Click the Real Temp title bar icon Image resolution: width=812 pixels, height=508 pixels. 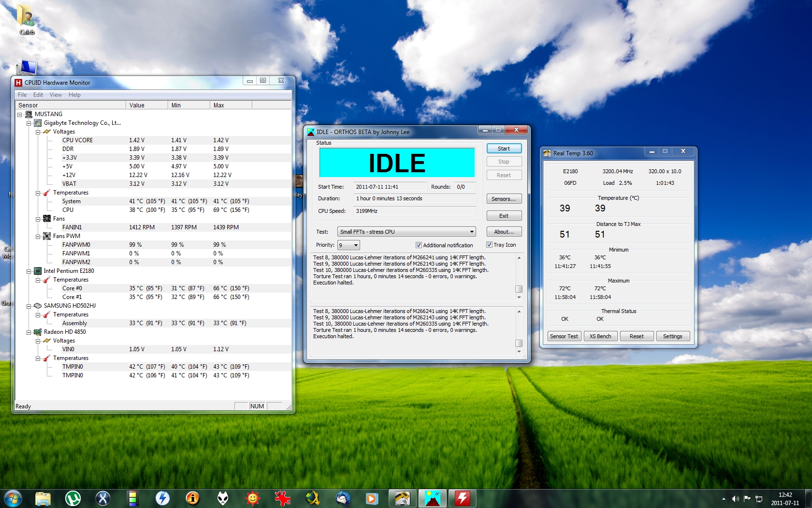(x=547, y=153)
